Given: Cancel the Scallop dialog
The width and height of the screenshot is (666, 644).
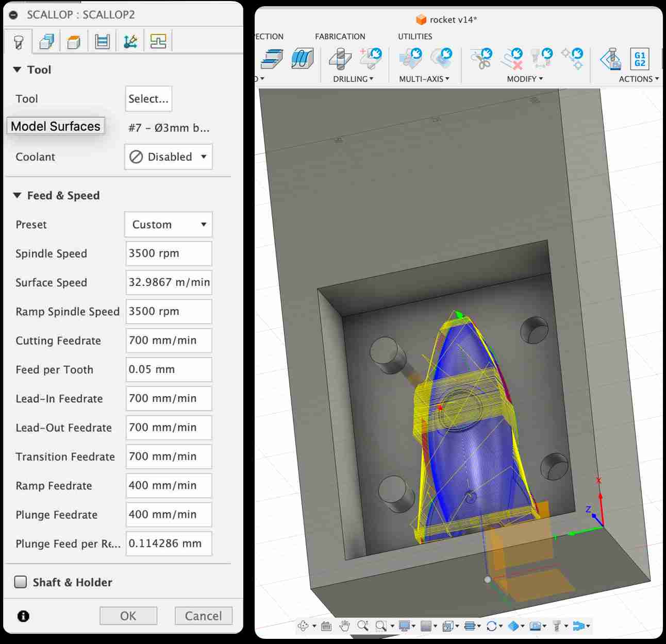Looking at the screenshot, I should click(x=204, y=616).
